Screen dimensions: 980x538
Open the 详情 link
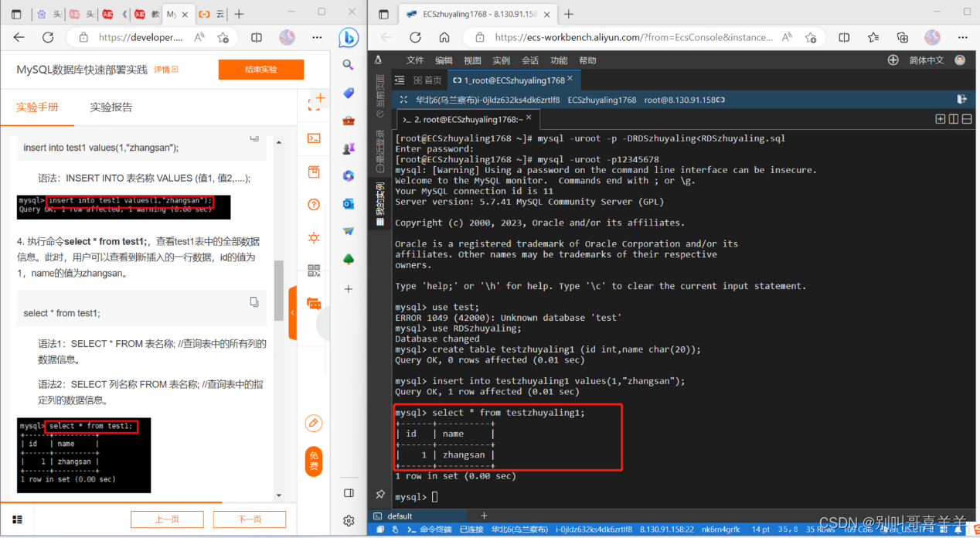coord(165,70)
